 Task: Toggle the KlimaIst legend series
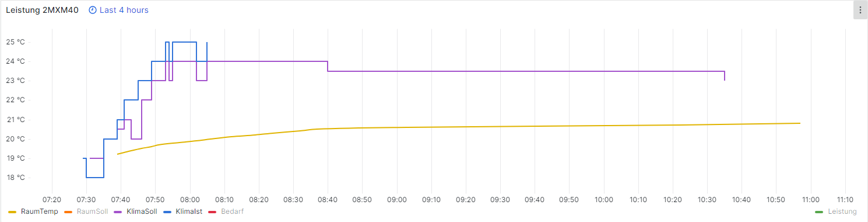click(x=189, y=211)
